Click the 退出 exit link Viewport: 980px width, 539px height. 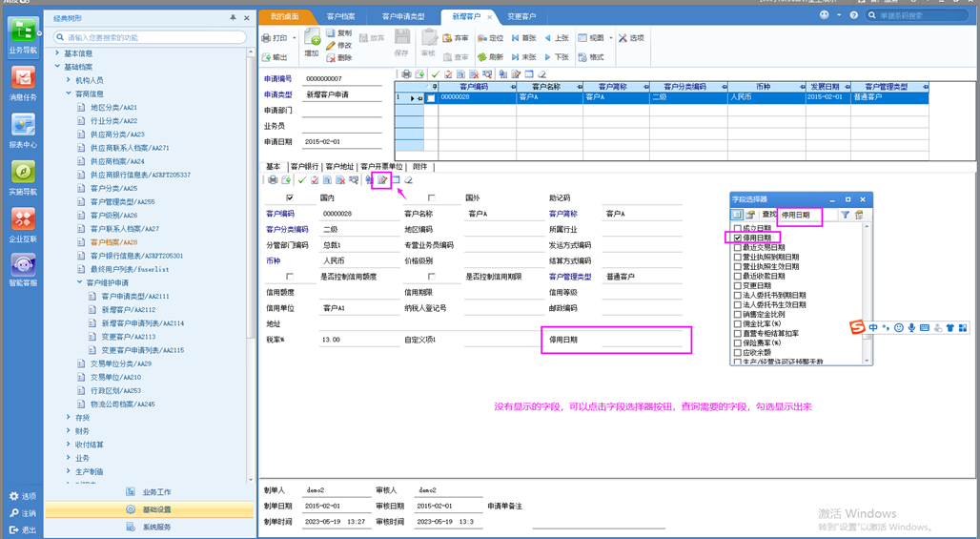coord(23,530)
